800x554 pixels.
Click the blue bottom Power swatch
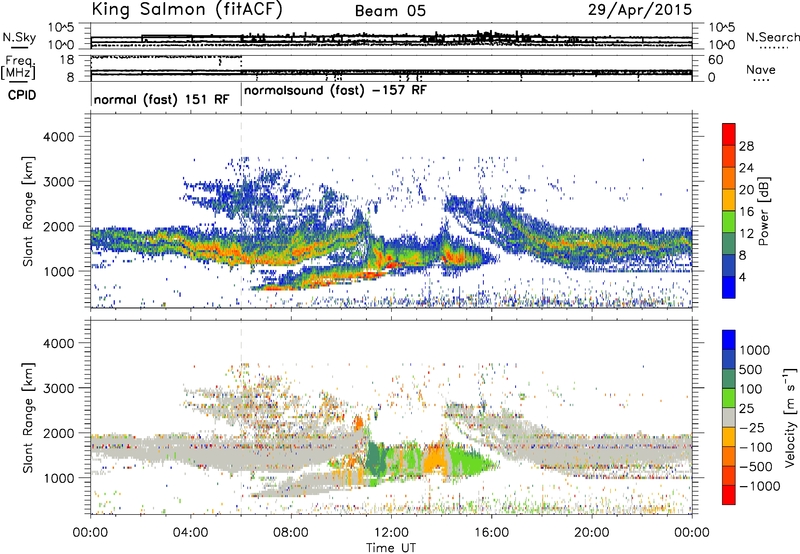coord(729,287)
